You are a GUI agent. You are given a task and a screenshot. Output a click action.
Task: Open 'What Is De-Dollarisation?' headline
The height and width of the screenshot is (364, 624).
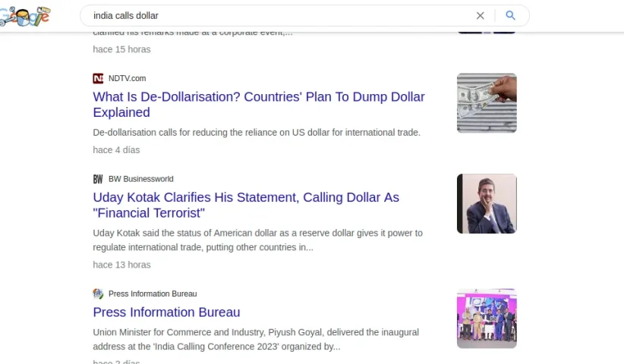(259, 105)
